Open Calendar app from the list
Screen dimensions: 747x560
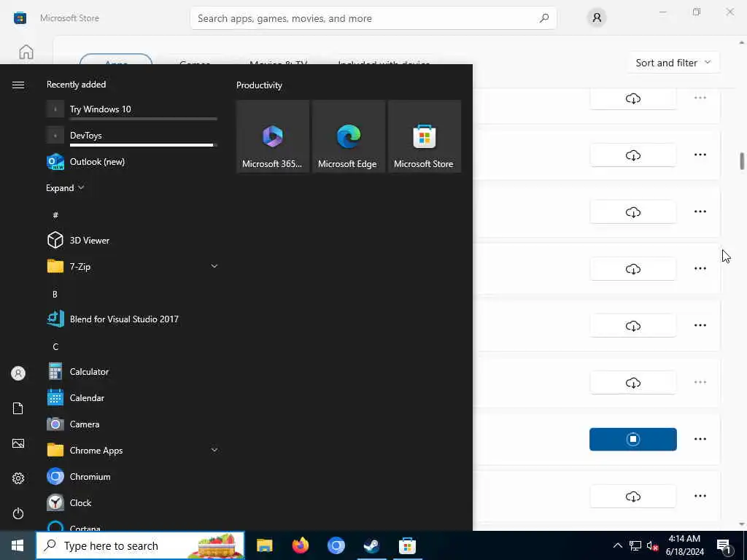(132, 397)
